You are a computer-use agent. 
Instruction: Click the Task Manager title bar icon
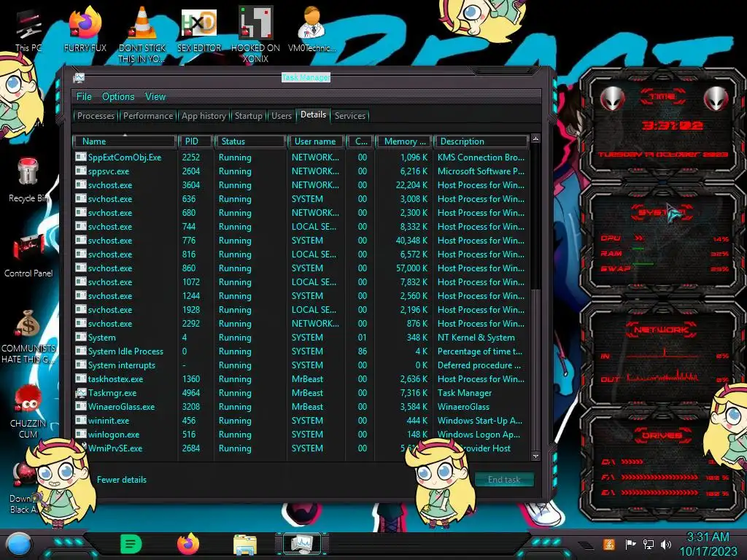click(x=79, y=77)
